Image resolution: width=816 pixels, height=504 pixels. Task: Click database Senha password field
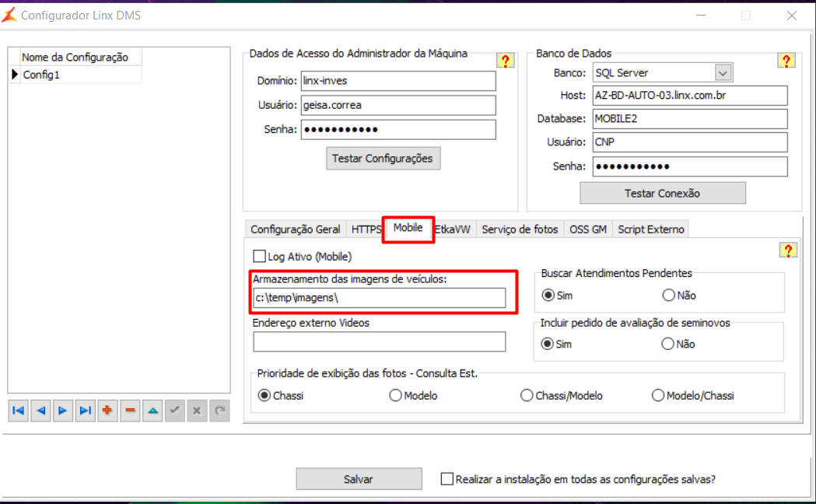[690, 166]
